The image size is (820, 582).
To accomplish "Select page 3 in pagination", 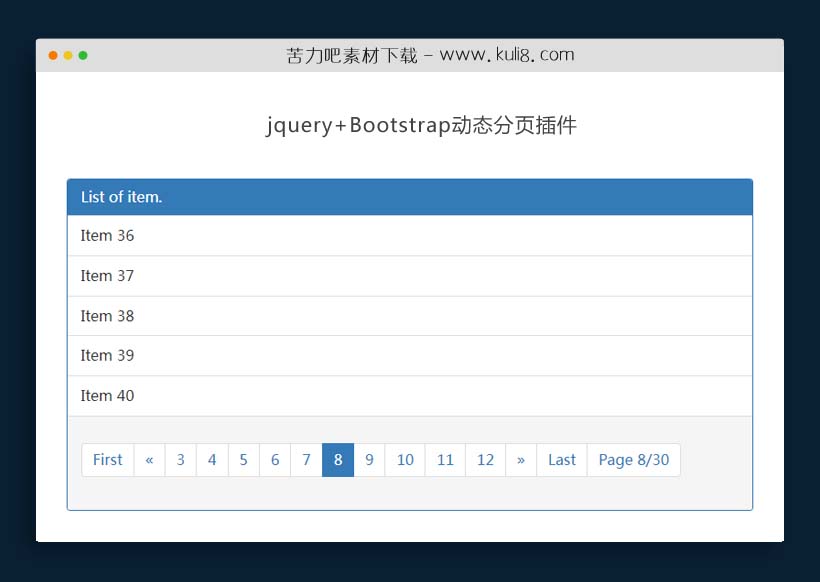I will (180, 460).
